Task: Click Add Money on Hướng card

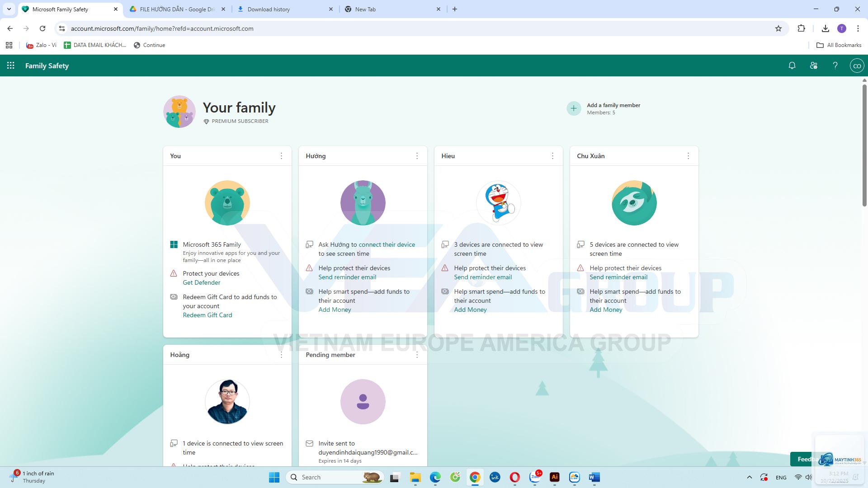Action: 335,310
